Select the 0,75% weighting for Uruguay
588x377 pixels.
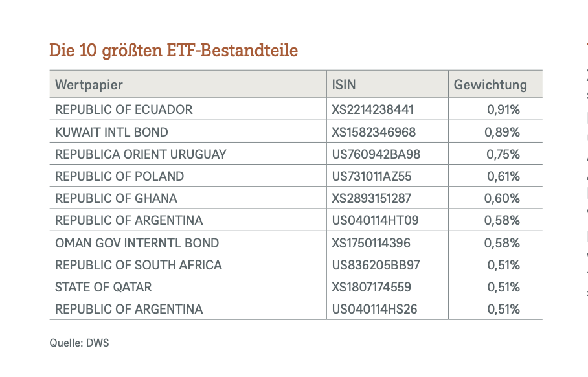(503, 154)
